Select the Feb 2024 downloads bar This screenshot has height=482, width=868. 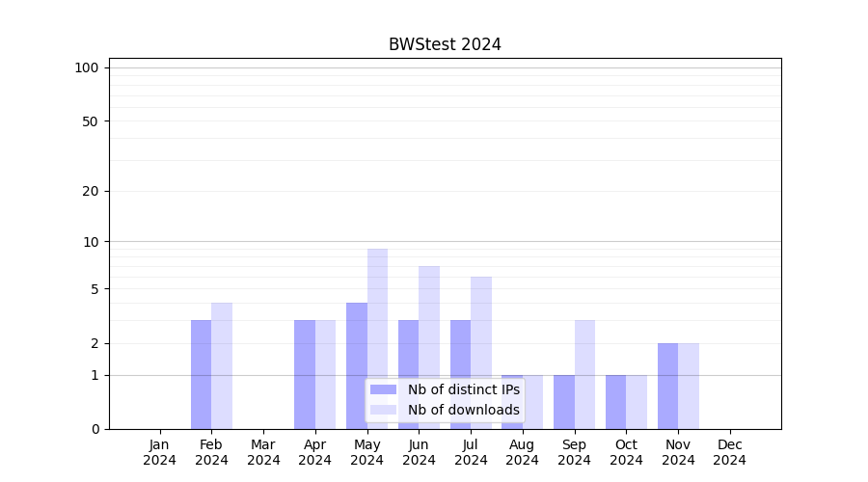coord(222,365)
